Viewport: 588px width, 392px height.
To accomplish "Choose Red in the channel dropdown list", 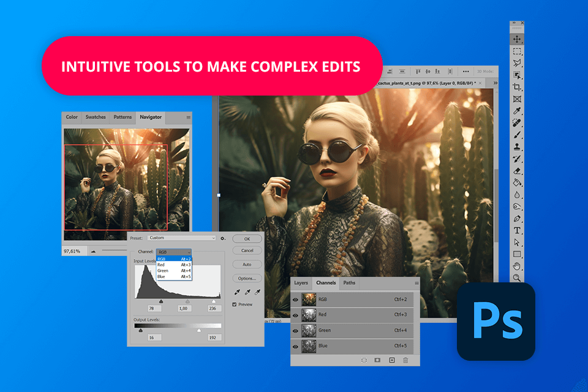I will coord(174,265).
